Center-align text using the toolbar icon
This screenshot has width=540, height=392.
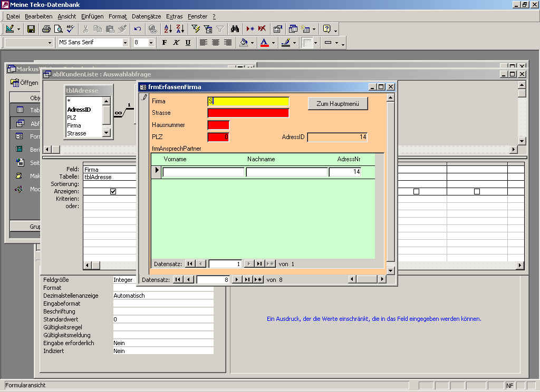click(216, 43)
